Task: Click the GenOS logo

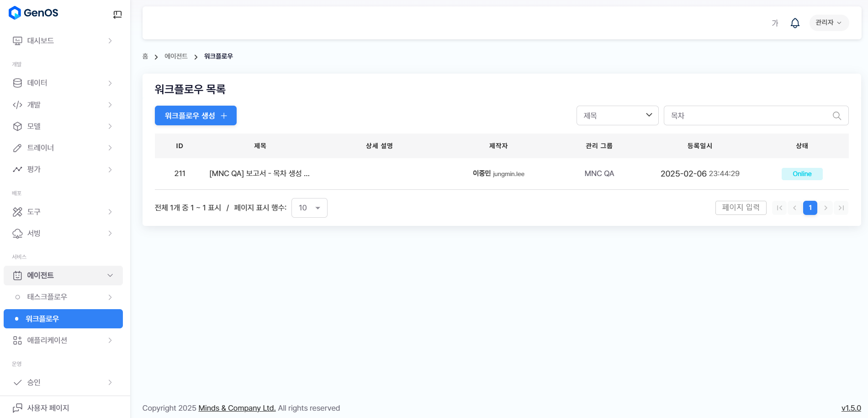Action: [x=34, y=13]
